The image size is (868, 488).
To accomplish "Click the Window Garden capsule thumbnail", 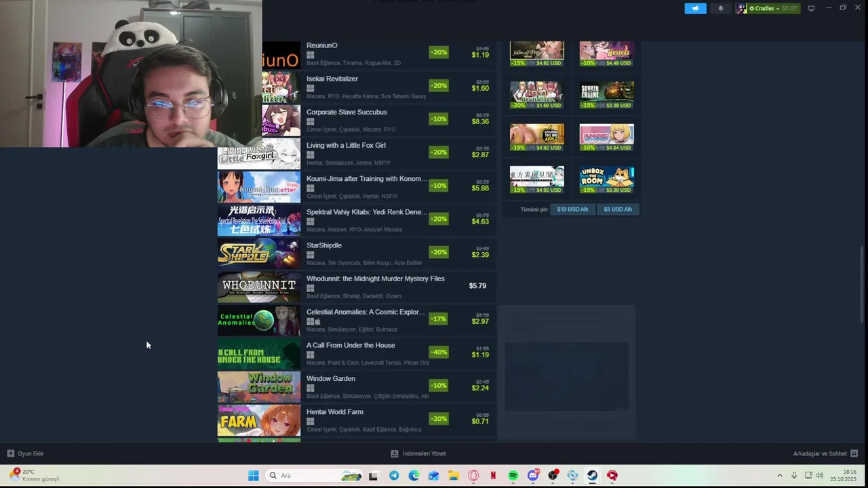I will (x=258, y=387).
